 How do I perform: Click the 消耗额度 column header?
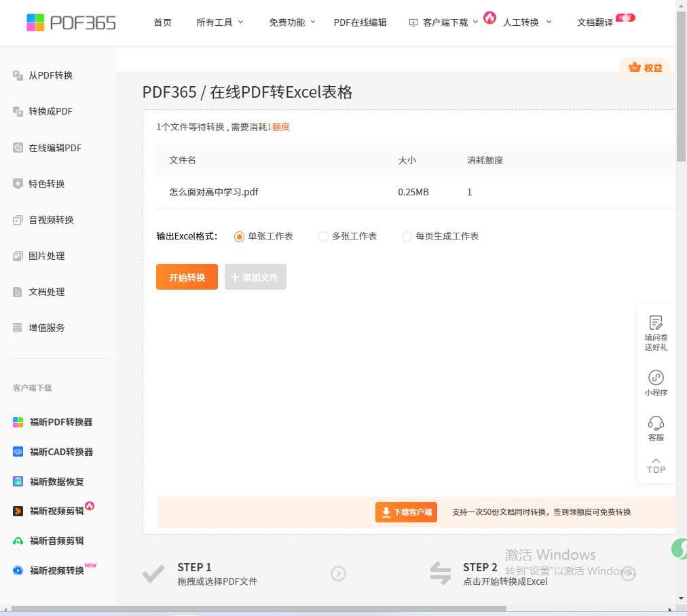(x=485, y=160)
